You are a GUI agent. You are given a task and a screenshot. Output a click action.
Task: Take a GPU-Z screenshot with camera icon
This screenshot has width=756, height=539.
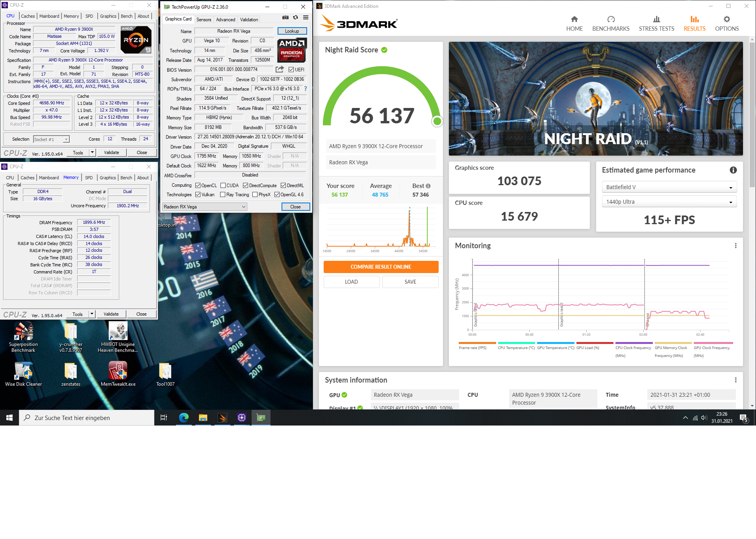click(285, 17)
